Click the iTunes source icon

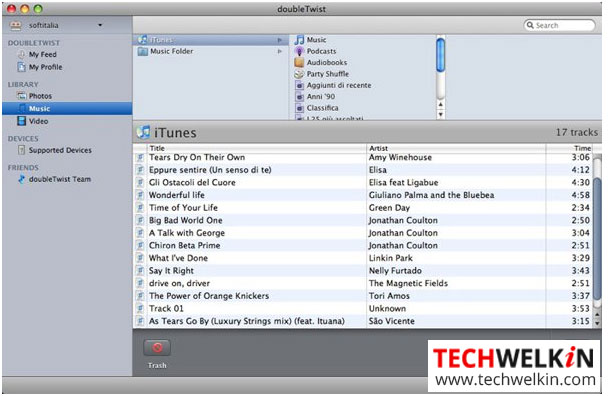pyautogui.click(x=143, y=40)
